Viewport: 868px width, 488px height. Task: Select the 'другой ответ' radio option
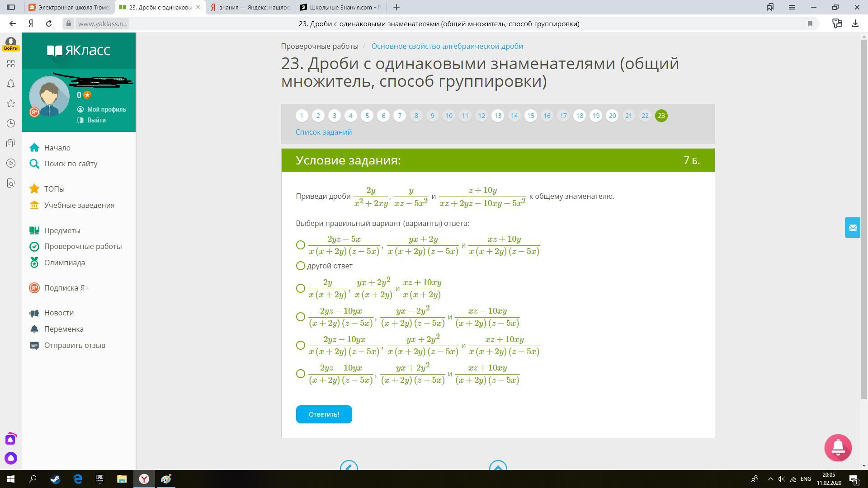pos(301,266)
